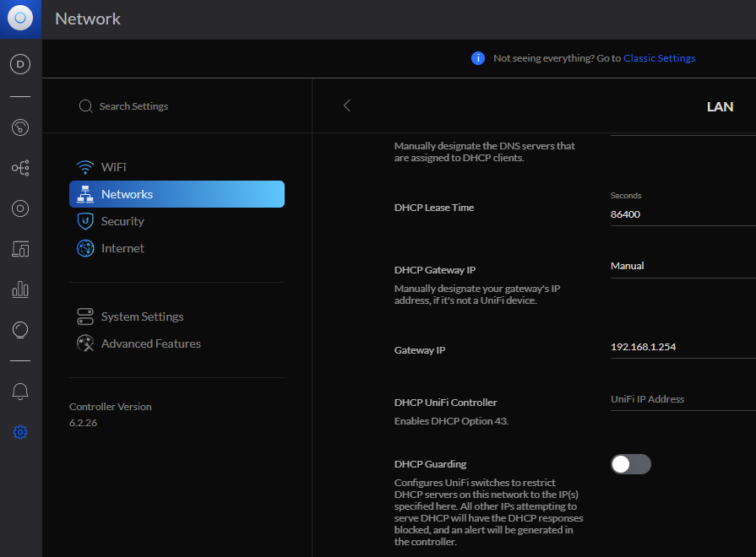Open the Alerts bell icon
The height and width of the screenshot is (557, 756).
click(20, 392)
